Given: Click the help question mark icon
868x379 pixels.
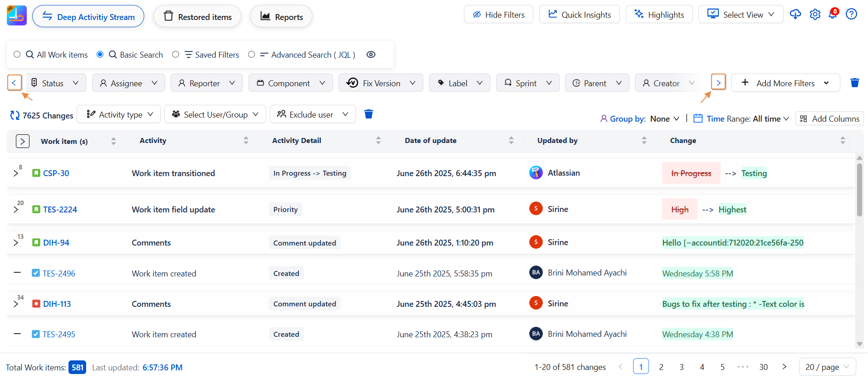Looking at the screenshot, I should (851, 15).
